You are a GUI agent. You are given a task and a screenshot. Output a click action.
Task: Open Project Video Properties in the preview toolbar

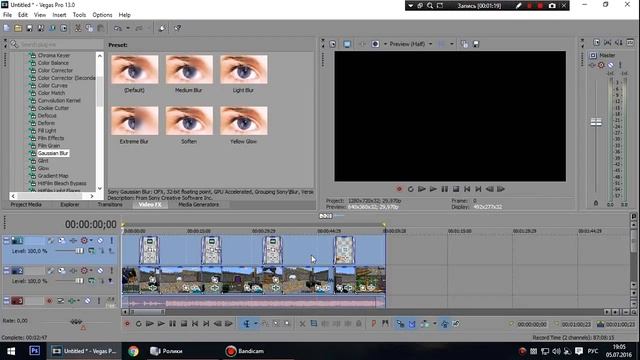click(333, 44)
